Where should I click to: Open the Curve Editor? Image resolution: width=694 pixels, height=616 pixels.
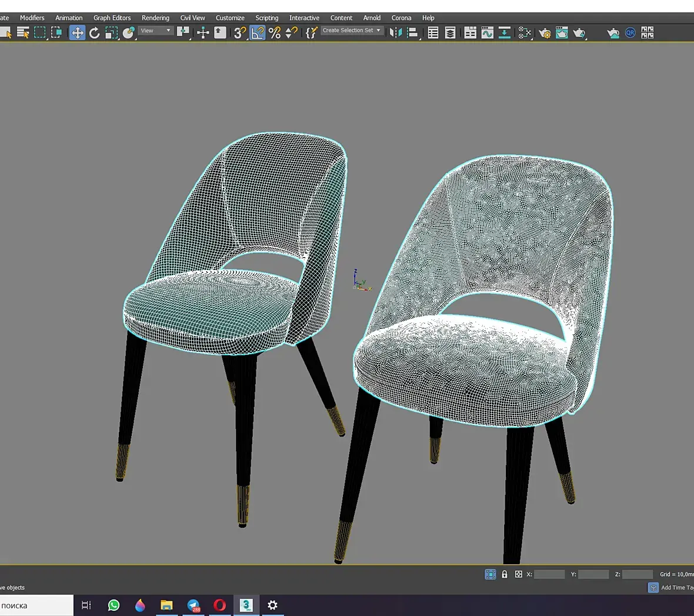(x=488, y=33)
